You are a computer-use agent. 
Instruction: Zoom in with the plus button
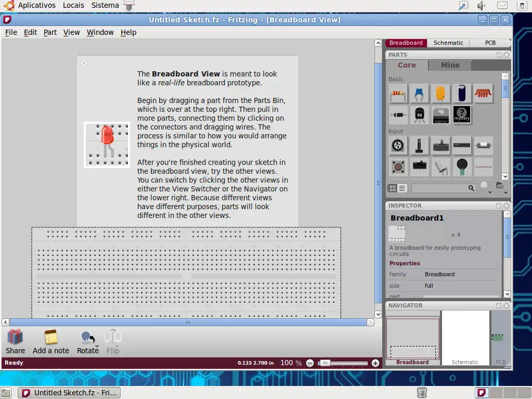(x=375, y=363)
